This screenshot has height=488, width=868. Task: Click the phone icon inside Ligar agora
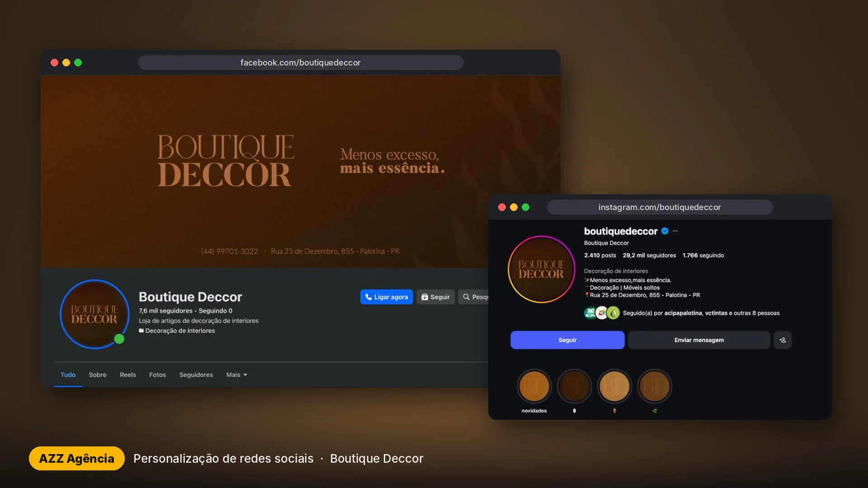coord(368,297)
